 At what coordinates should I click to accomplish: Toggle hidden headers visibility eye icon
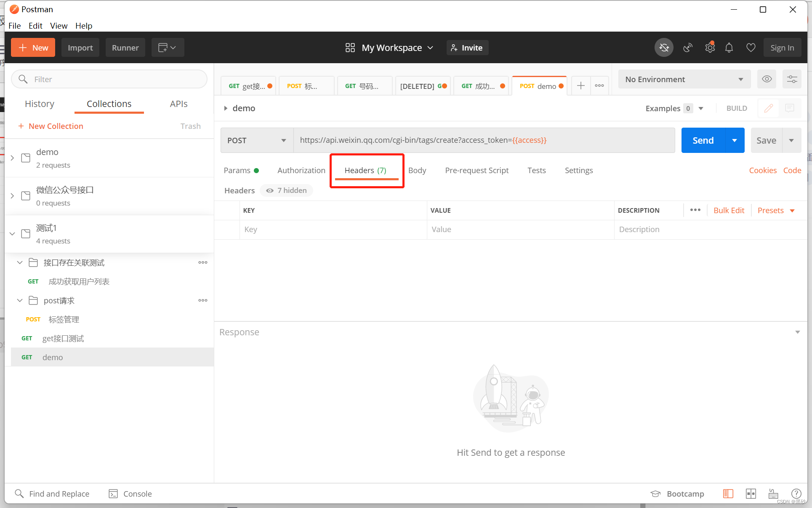tap(270, 190)
